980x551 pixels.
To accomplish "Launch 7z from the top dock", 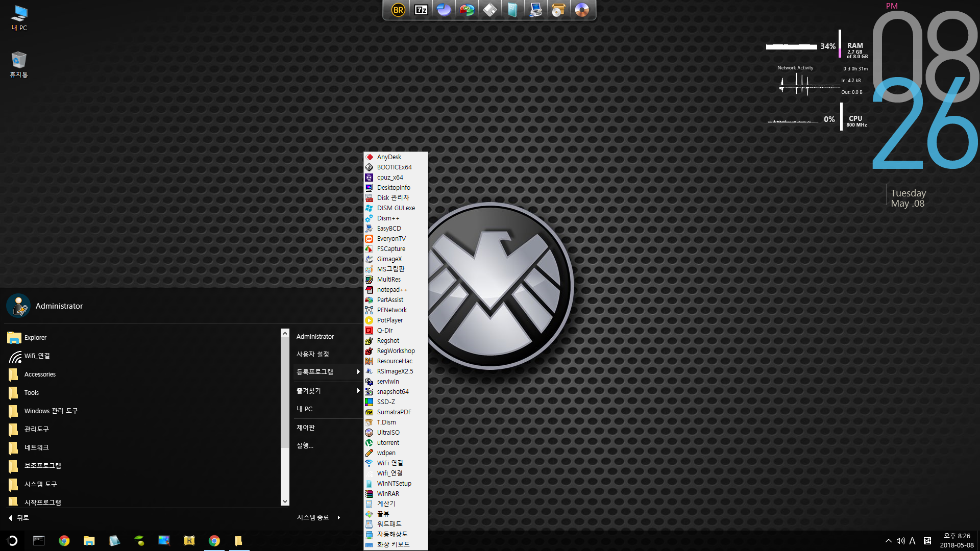I will [x=421, y=10].
